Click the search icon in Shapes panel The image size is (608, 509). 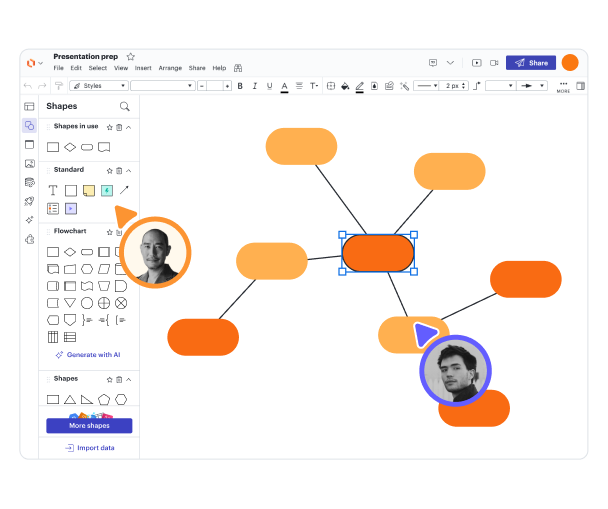coord(124,106)
